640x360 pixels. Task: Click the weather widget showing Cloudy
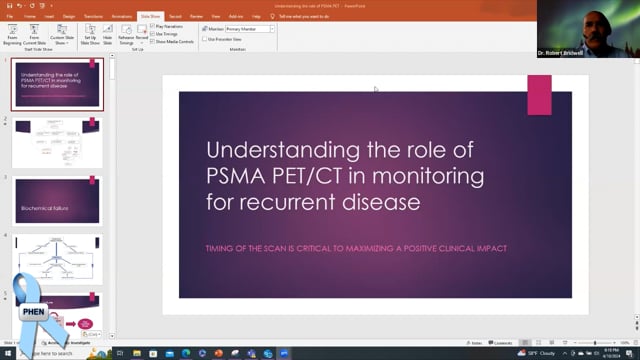tap(536, 353)
